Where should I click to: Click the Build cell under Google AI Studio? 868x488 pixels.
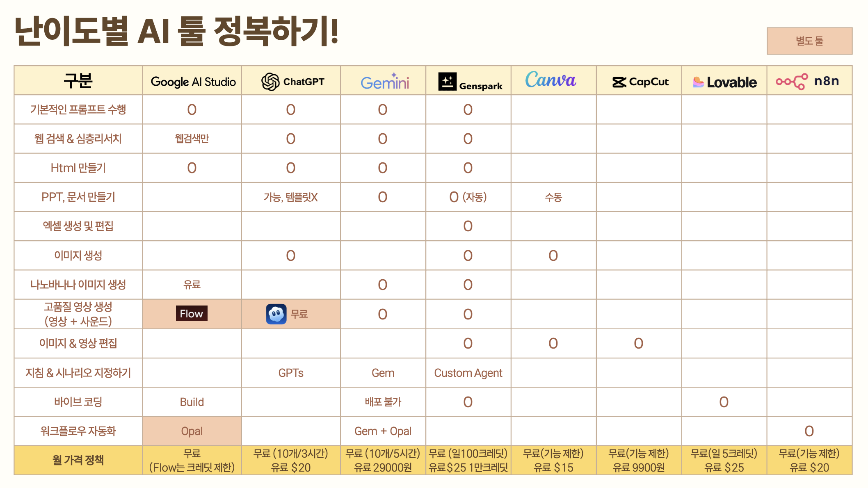point(192,402)
